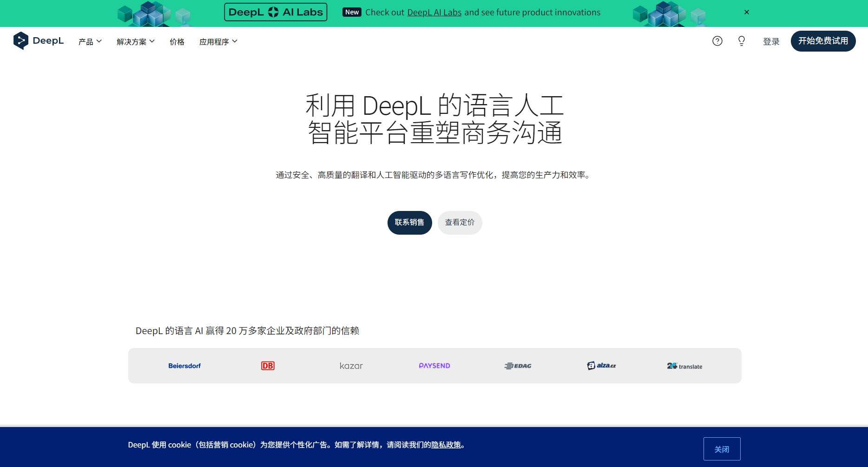The width and height of the screenshot is (868, 467).
Task: Click the 查看定价 button
Action: click(460, 223)
